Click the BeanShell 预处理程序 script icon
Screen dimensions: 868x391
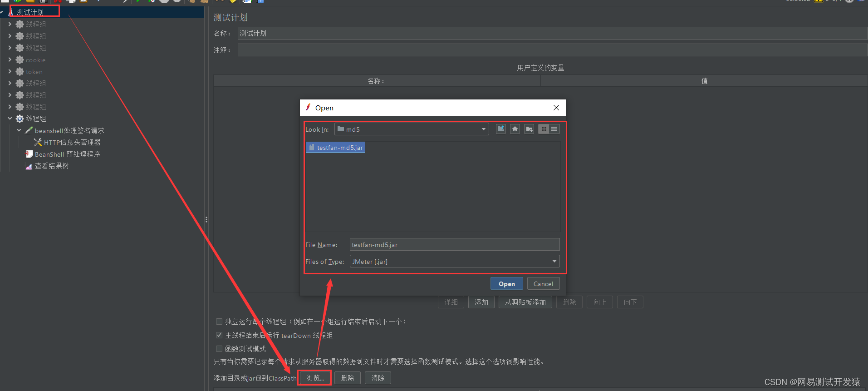click(29, 154)
